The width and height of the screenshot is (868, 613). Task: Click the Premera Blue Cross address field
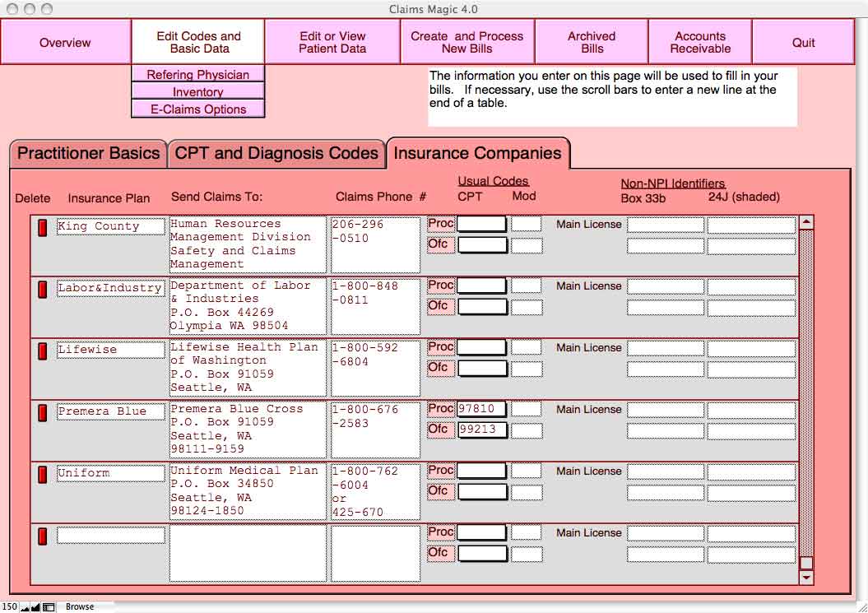pyautogui.click(x=248, y=430)
